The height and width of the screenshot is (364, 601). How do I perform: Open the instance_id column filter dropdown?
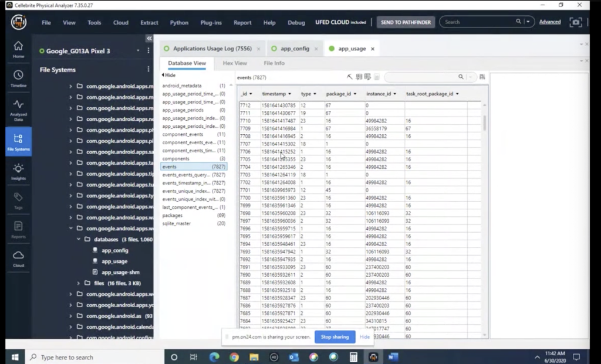click(394, 94)
